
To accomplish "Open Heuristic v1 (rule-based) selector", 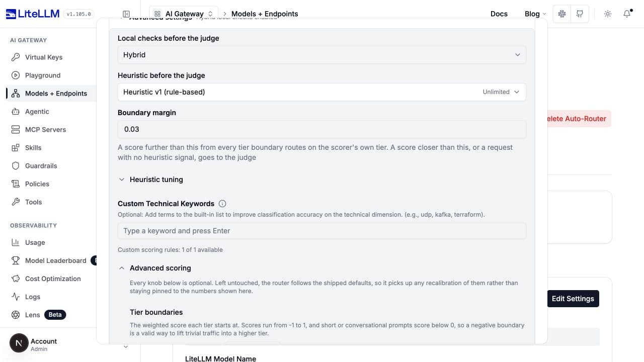I will (322, 92).
